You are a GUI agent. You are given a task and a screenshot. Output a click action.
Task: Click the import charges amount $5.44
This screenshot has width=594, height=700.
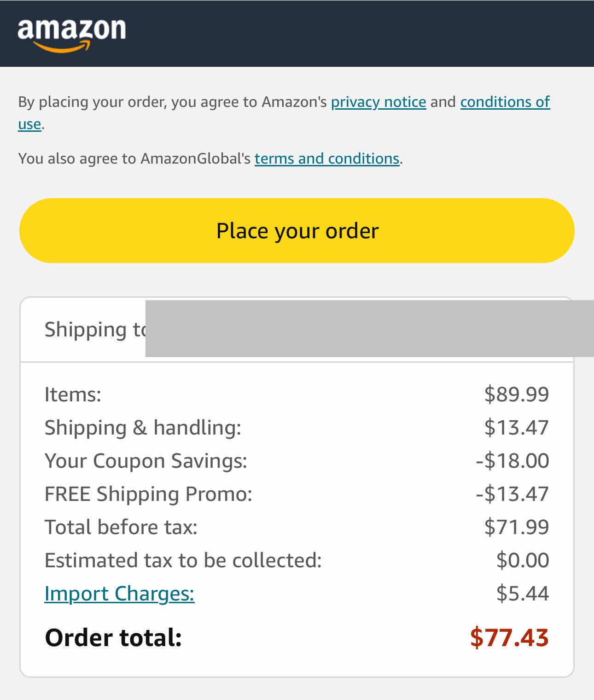(x=522, y=594)
